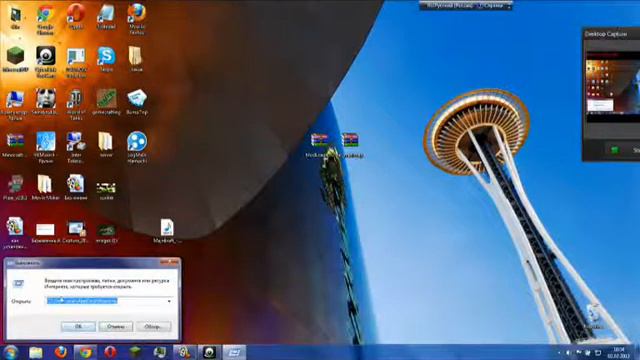Screen dimensions: 640x360
Task: Open the BumpTop desktop icon
Action: tap(137, 101)
